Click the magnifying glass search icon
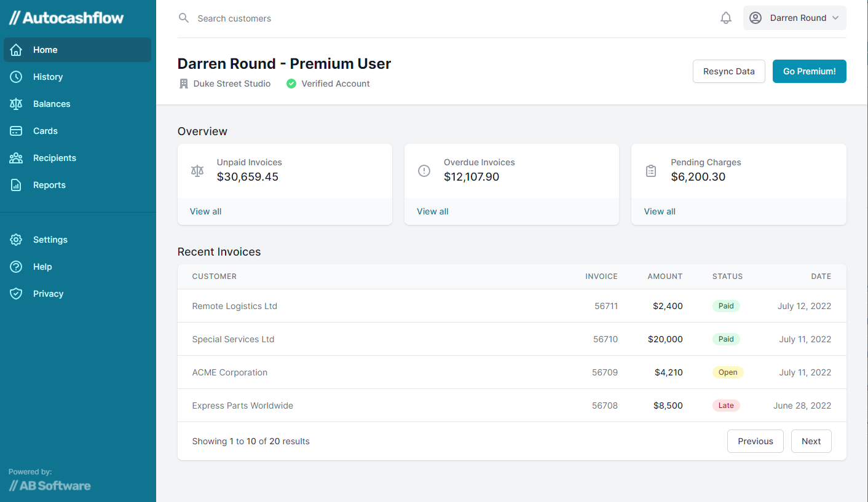 point(184,18)
